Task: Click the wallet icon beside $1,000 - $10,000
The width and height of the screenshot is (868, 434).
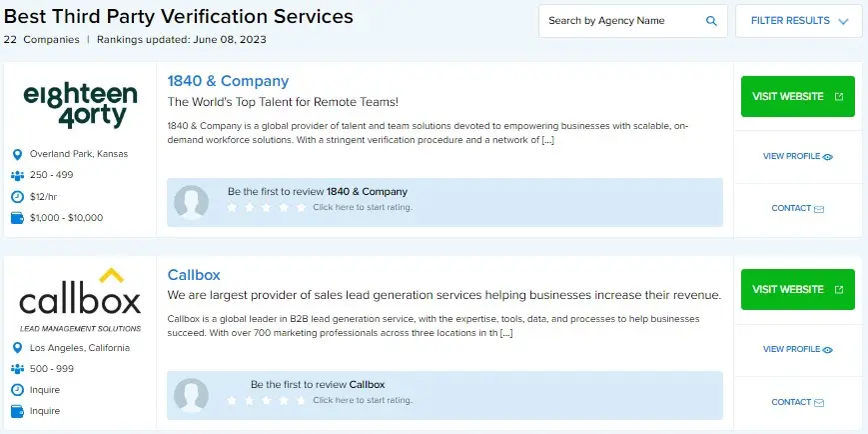Action: (17, 218)
